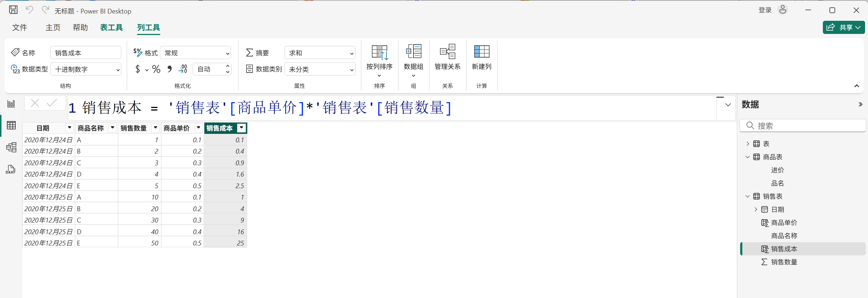Click the 销售数量 column header

pos(134,128)
